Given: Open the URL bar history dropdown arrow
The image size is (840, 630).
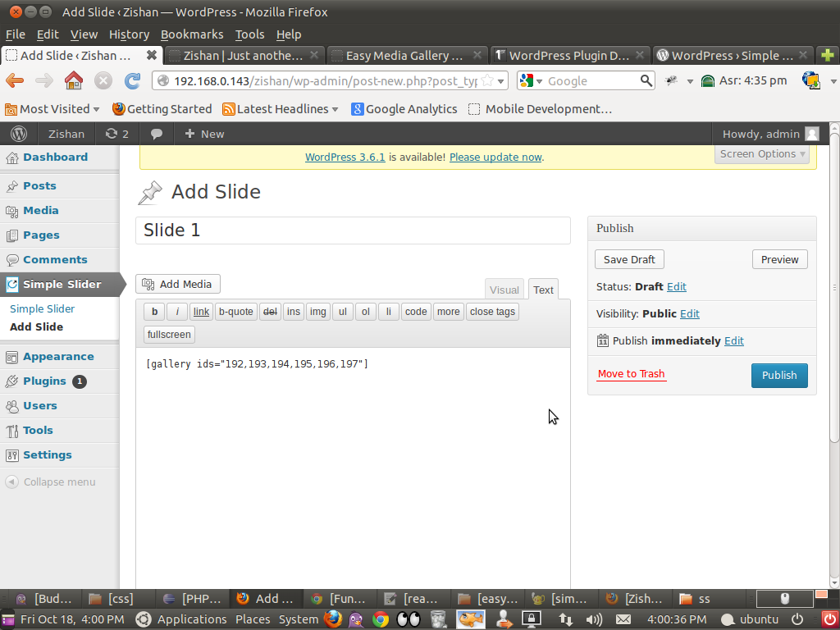Looking at the screenshot, I should (501, 81).
